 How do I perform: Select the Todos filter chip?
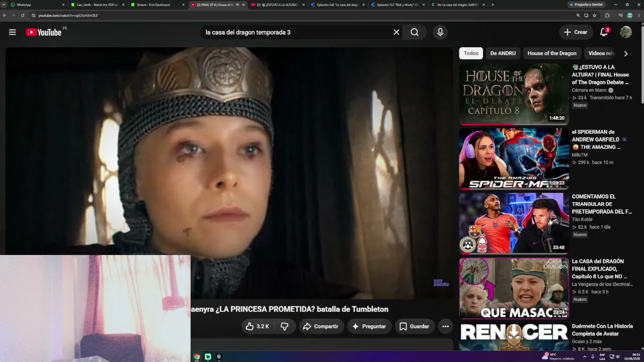(x=471, y=53)
